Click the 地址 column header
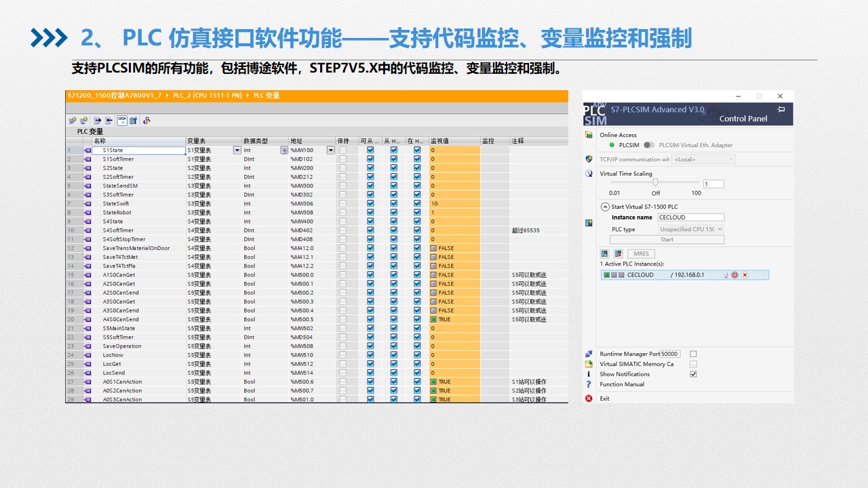868x488 pixels. tap(311, 141)
